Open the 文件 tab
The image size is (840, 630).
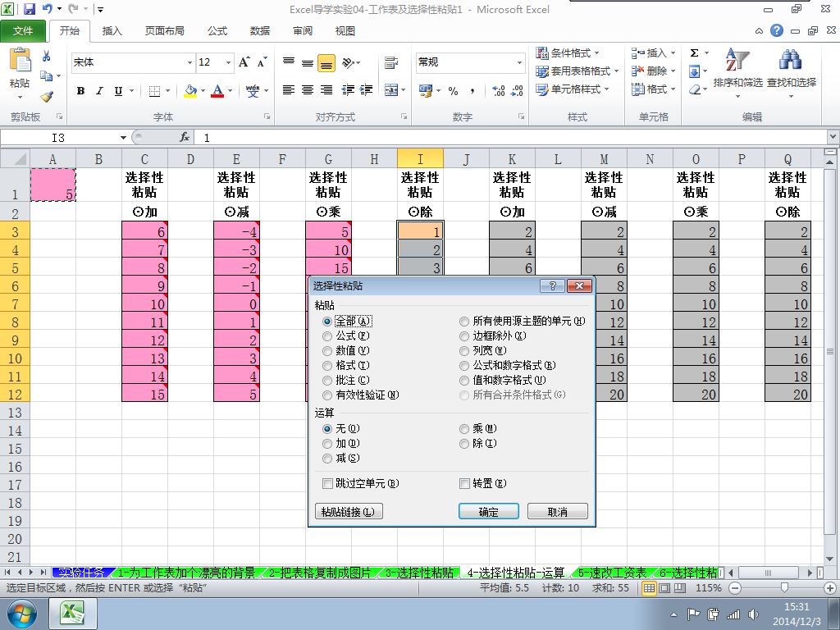coord(23,31)
